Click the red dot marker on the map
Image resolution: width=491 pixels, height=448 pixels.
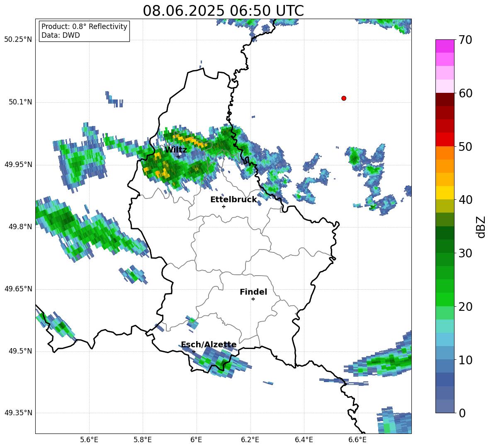(x=344, y=98)
